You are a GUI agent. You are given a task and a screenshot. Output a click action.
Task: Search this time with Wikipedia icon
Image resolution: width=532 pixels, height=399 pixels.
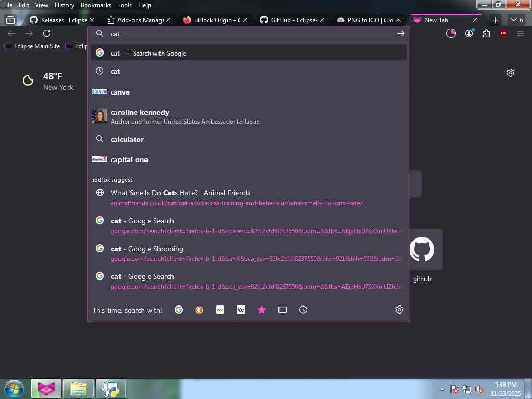click(x=241, y=310)
